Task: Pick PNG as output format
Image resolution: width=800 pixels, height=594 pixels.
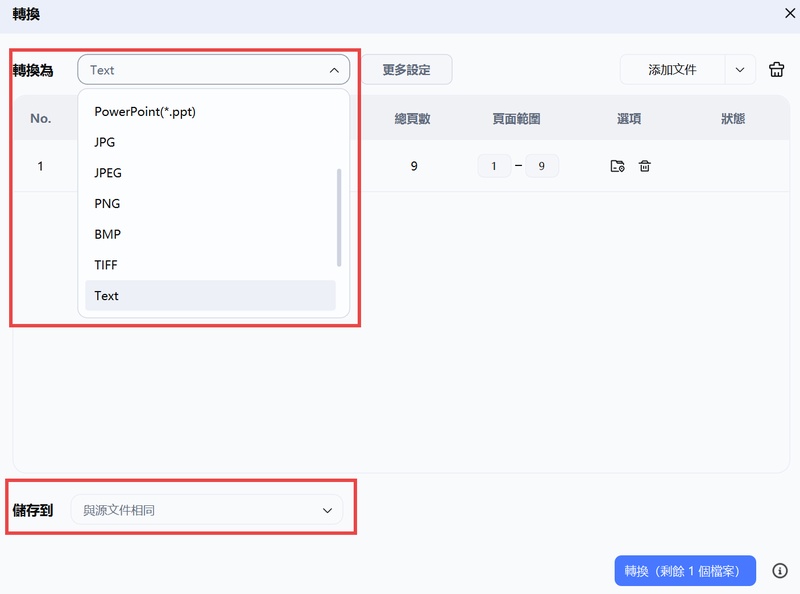Action: tap(210, 203)
